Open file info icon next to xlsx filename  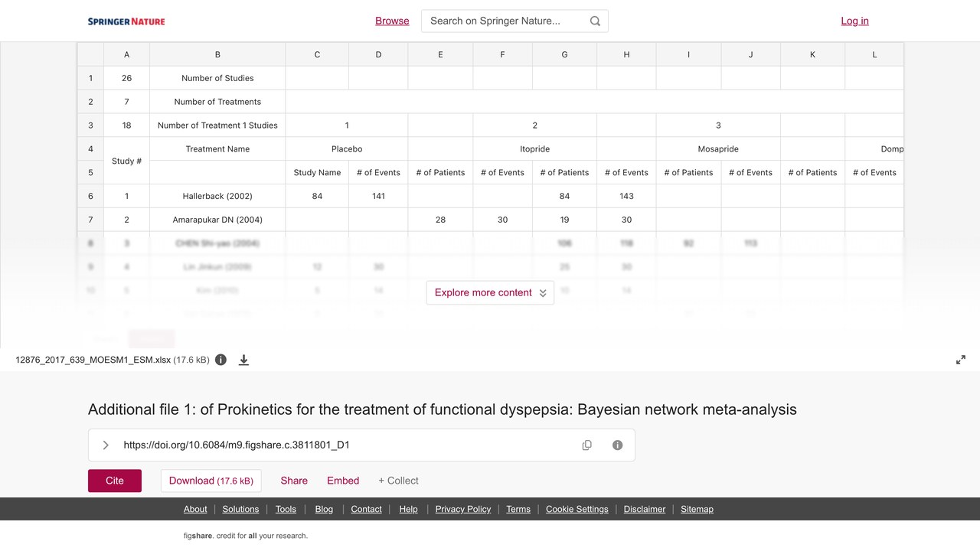pos(220,360)
